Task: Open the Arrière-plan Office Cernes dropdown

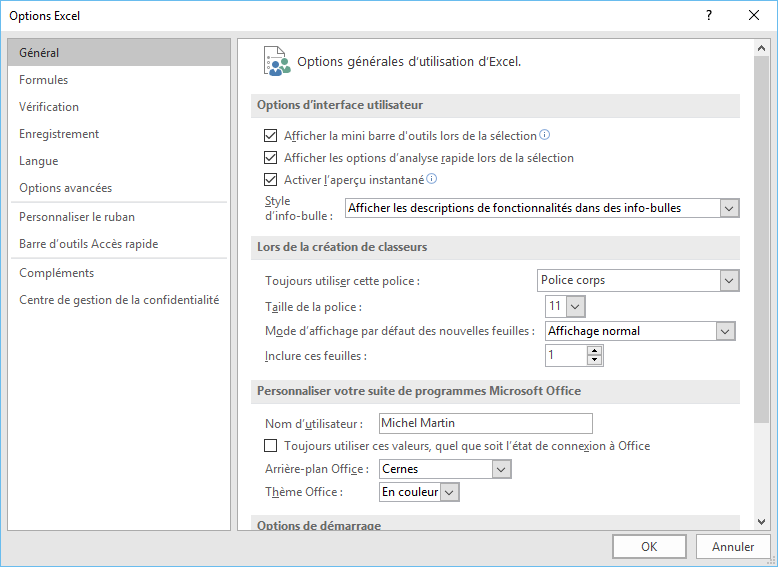Action: pyautogui.click(x=501, y=469)
